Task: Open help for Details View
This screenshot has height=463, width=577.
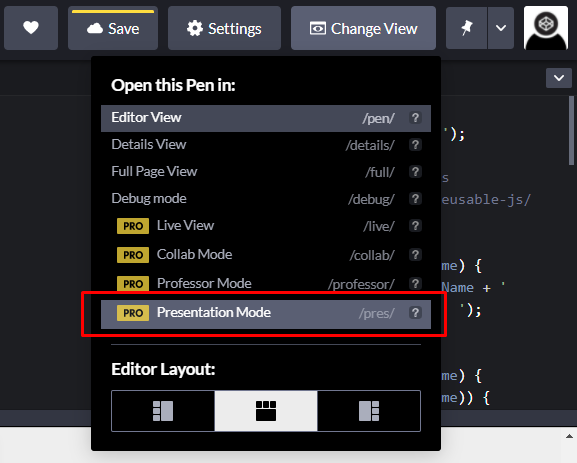Action: click(x=415, y=145)
